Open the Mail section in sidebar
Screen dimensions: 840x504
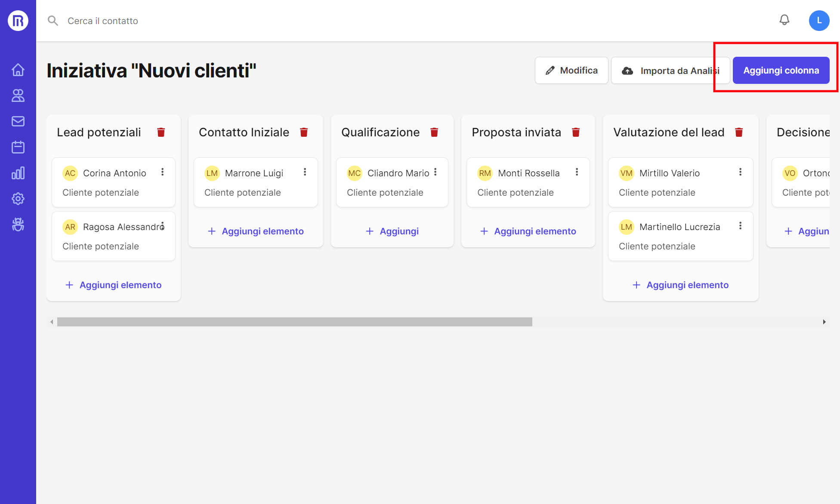click(18, 121)
